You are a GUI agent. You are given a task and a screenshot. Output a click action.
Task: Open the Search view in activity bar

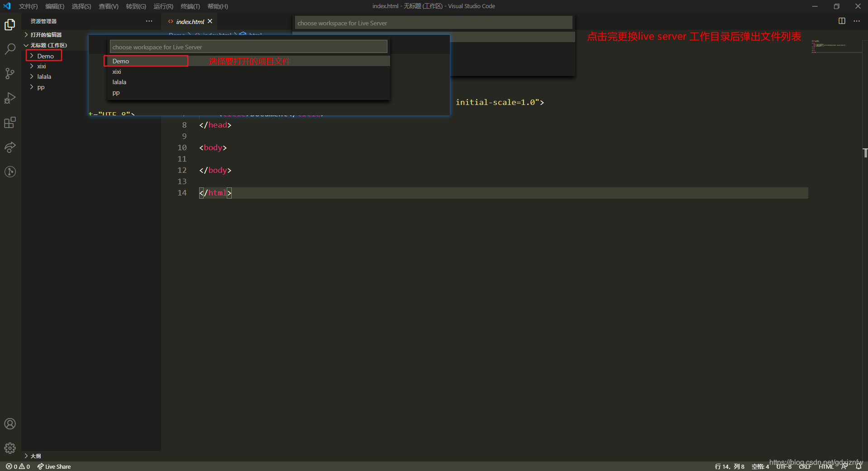(x=10, y=49)
